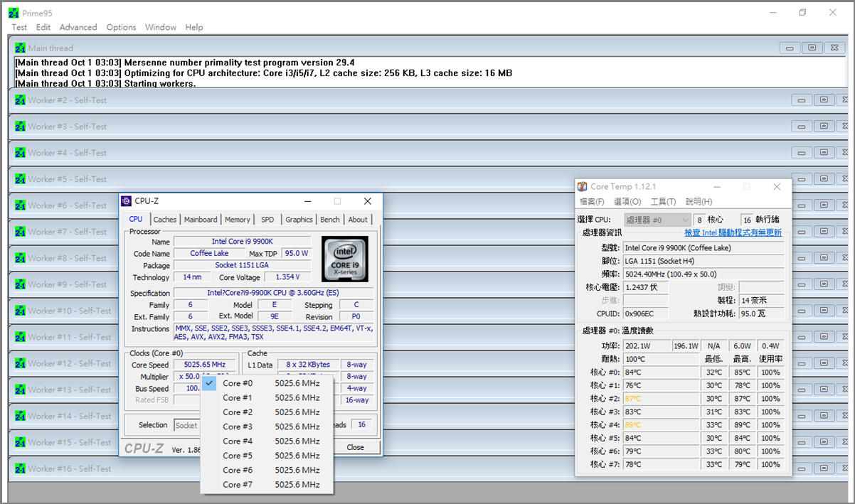The width and height of the screenshot is (855, 504).
Task: Switch to the Bench tab in CPU-Z
Action: 330,220
